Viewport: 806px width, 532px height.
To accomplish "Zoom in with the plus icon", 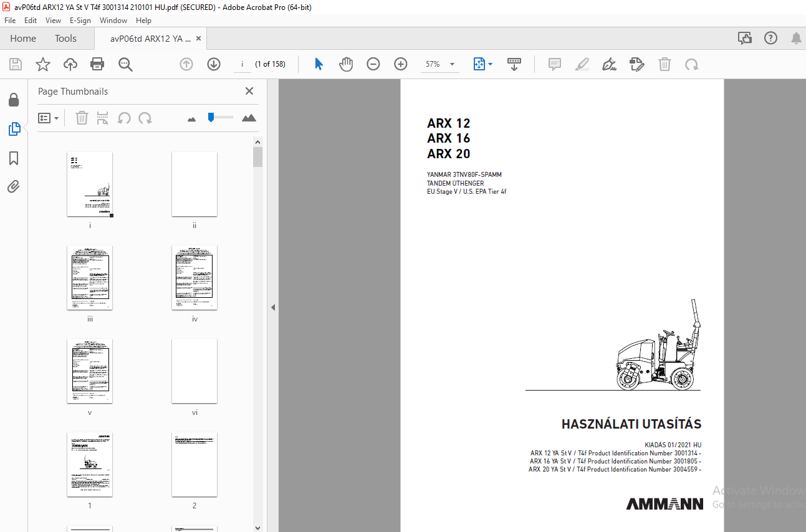I will click(x=400, y=64).
